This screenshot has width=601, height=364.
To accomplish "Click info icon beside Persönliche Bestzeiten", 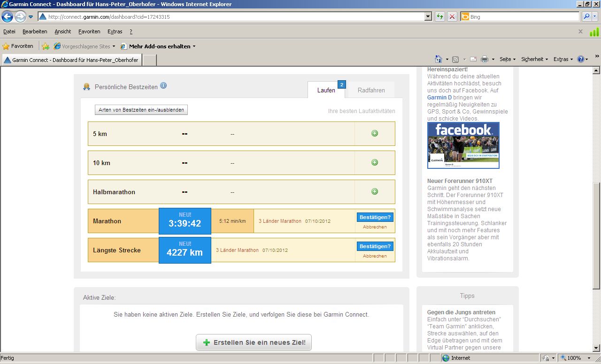I will tap(163, 86).
